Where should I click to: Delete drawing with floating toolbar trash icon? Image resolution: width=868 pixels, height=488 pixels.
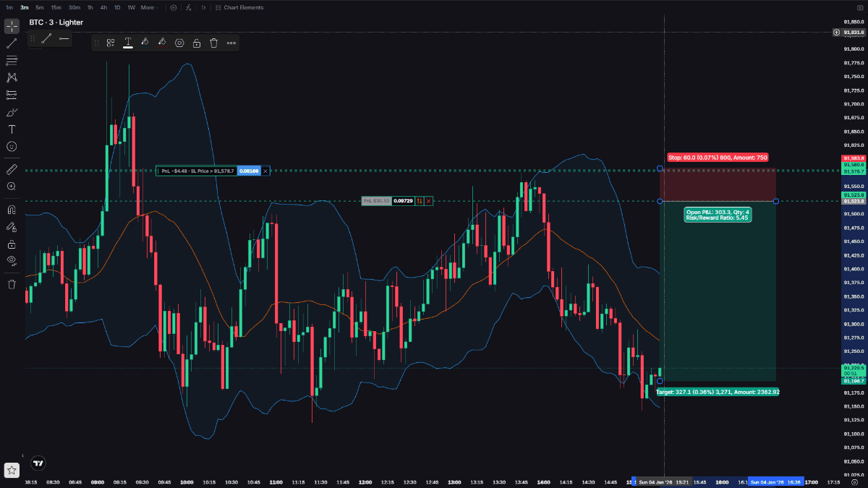(214, 43)
